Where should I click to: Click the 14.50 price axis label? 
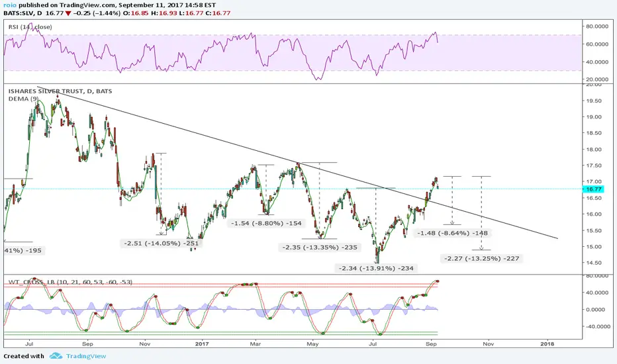(593, 263)
